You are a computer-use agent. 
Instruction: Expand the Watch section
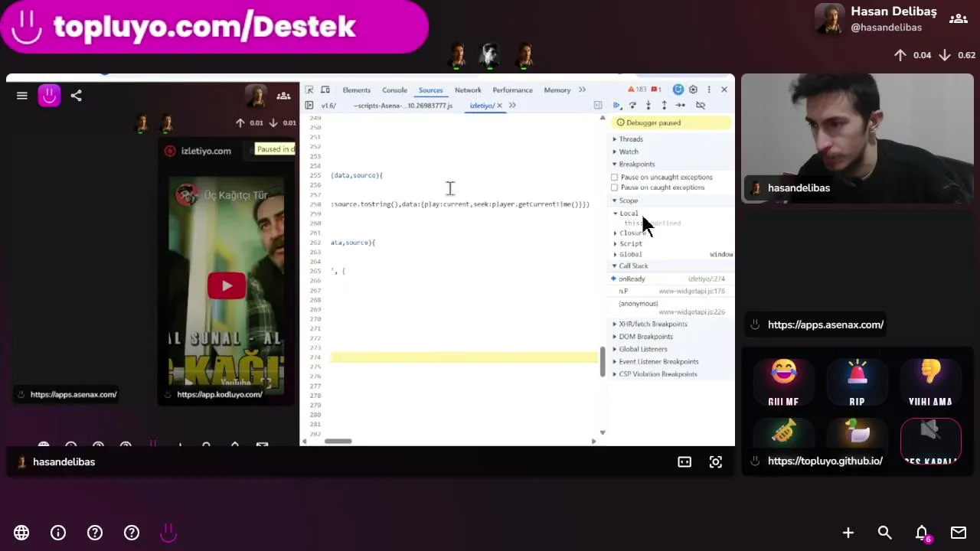click(629, 152)
